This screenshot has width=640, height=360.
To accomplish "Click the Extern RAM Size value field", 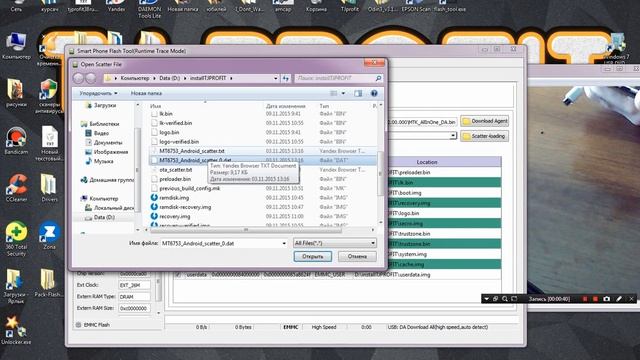I will click(x=134, y=309).
